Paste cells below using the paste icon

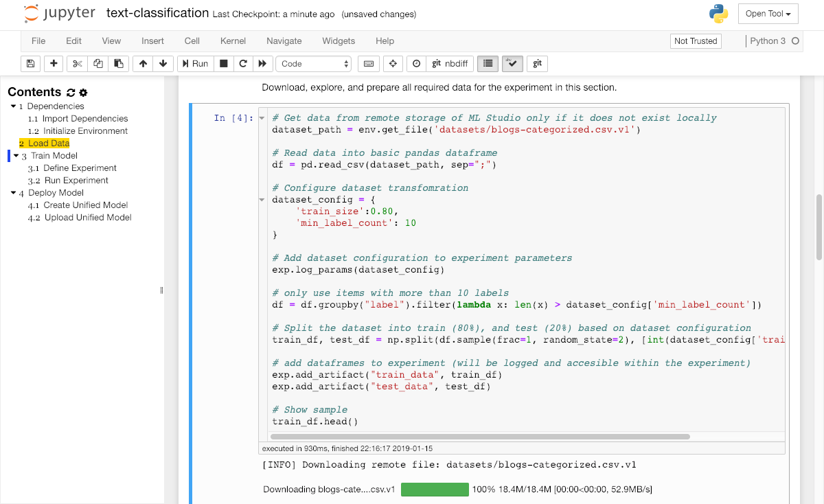coord(118,64)
